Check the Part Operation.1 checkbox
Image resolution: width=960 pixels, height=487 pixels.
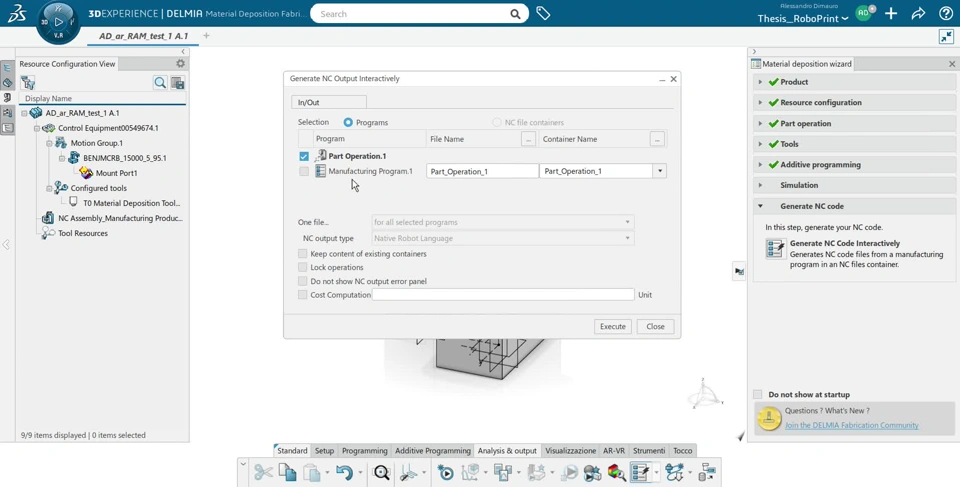304,156
